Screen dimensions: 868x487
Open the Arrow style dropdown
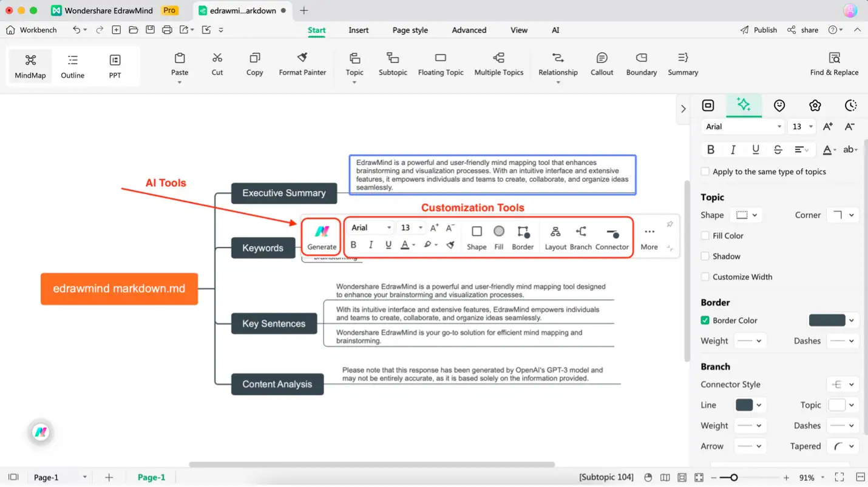pyautogui.click(x=750, y=446)
